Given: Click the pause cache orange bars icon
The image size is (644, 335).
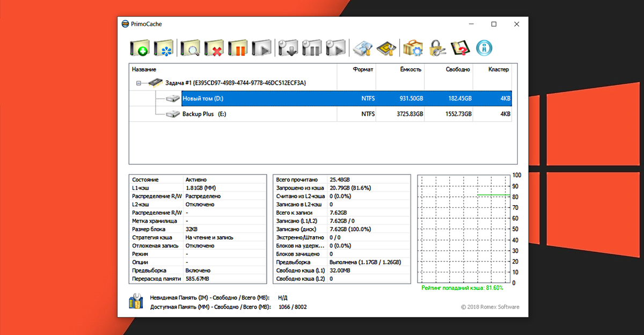Looking at the screenshot, I should [x=238, y=48].
